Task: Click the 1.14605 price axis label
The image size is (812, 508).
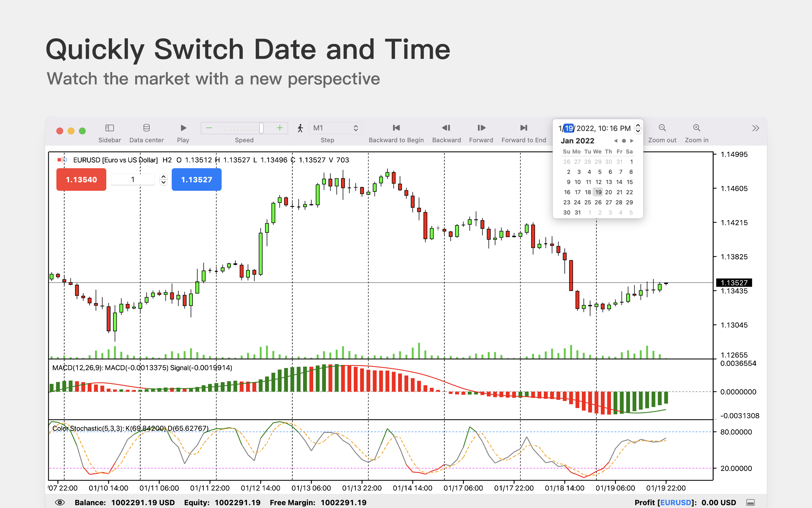Action: pos(734,189)
